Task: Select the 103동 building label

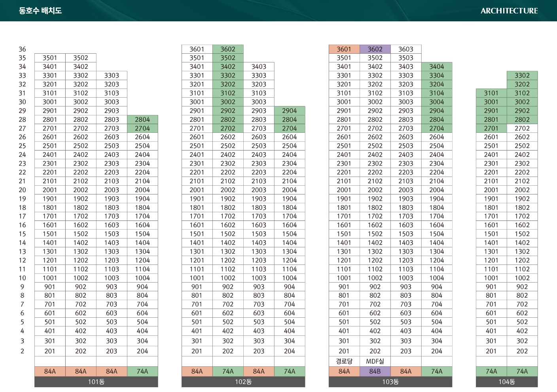Action: click(x=390, y=382)
